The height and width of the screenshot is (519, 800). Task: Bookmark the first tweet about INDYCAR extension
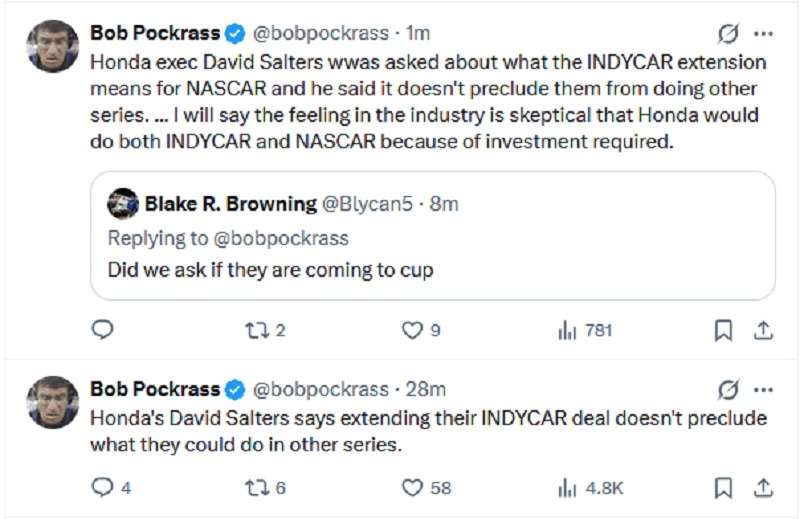(x=723, y=330)
